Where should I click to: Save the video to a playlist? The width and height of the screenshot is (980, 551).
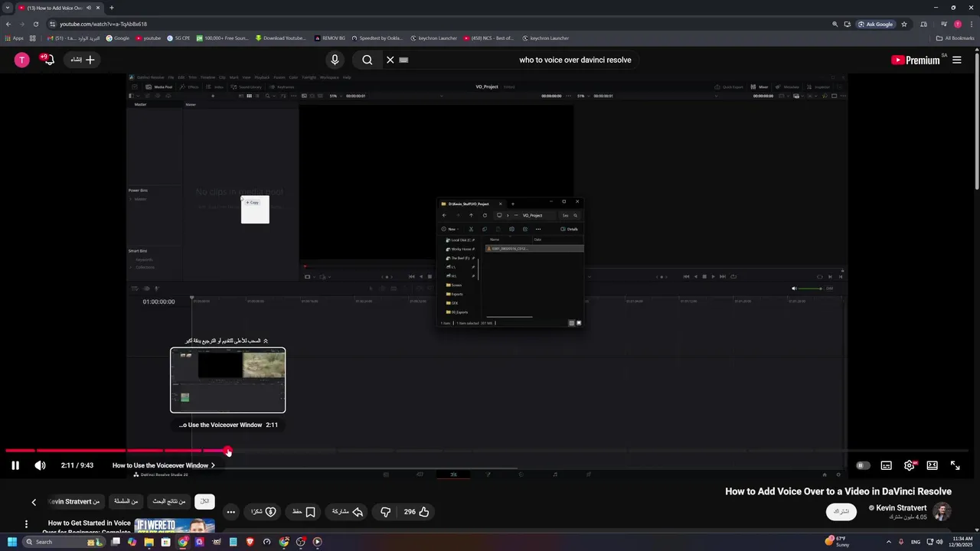(x=303, y=511)
